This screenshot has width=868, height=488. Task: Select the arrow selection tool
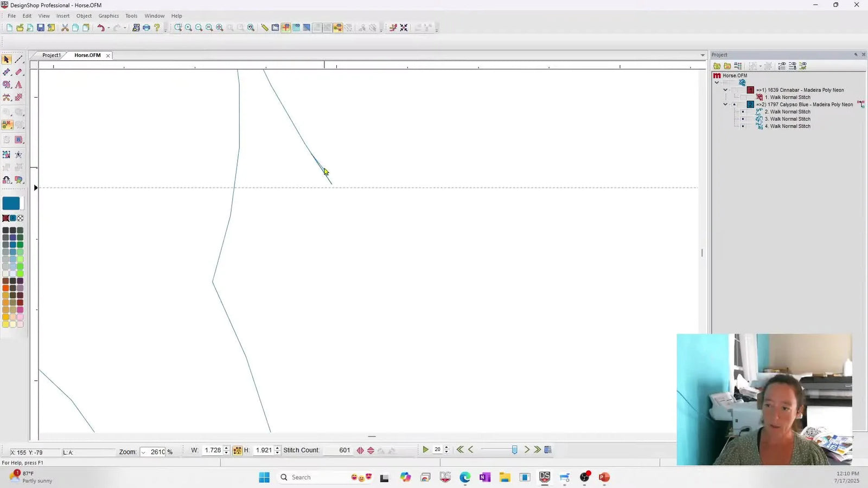(x=7, y=59)
